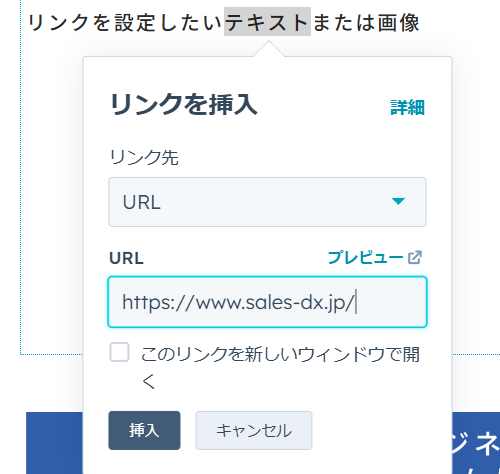
Task: Focus the URL input with sales-dx.jp
Action: tap(267, 302)
